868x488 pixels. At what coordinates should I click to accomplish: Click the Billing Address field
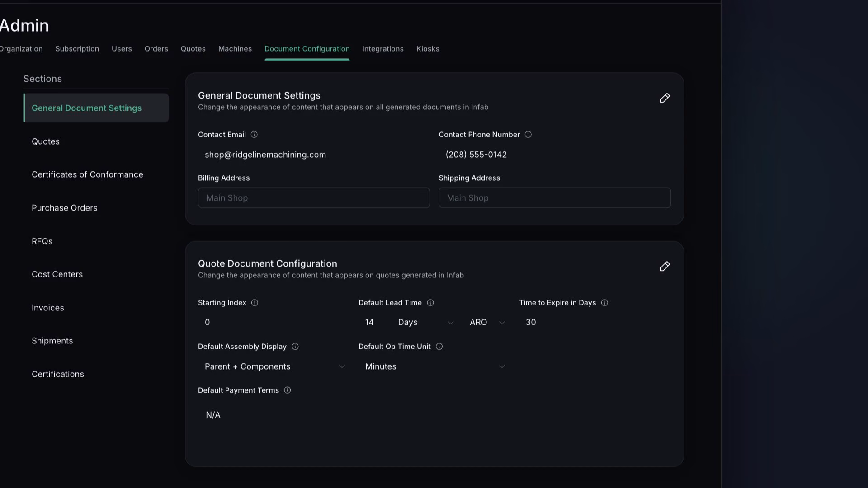[x=314, y=198]
